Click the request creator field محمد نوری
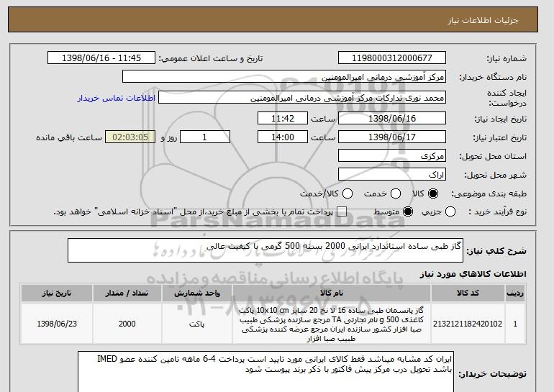 [x=302, y=98]
